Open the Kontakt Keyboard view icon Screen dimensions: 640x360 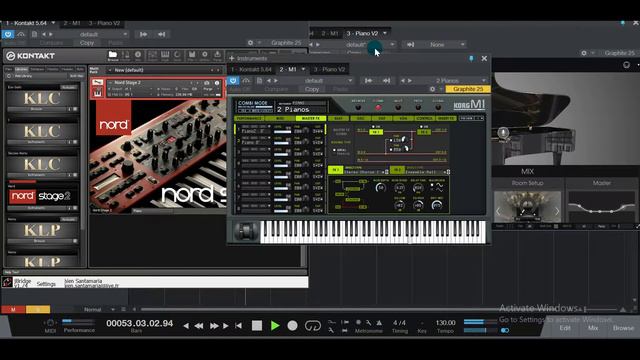pyautogui.click(x=165, y=55)
